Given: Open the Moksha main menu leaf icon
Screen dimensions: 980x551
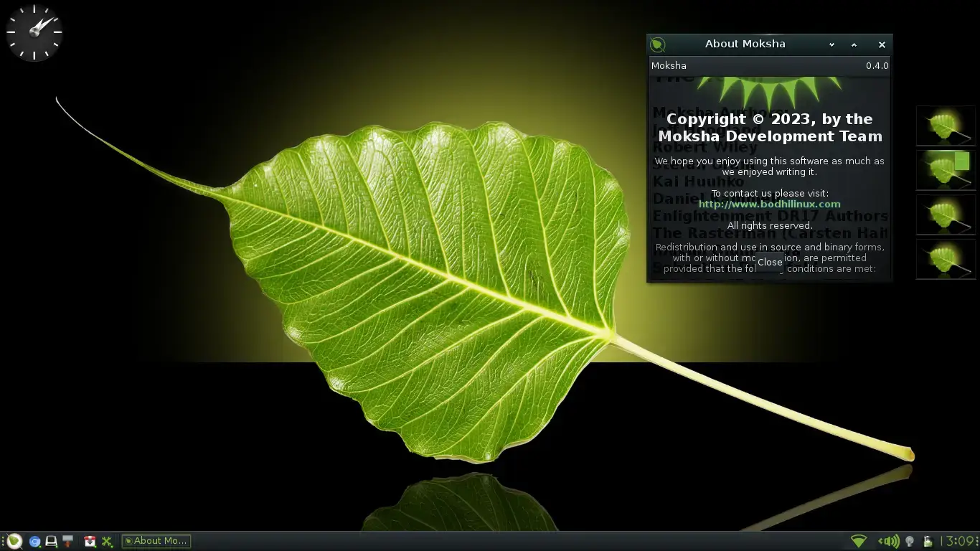Looking at the screenshot, I should [14, 541].
